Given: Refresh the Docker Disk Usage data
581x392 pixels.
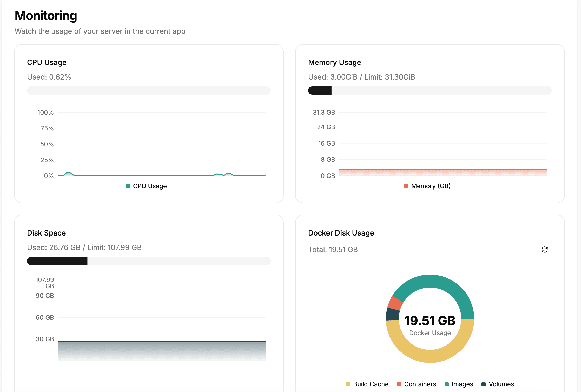Looking at the screenshot, I should (x=544, y=250).
